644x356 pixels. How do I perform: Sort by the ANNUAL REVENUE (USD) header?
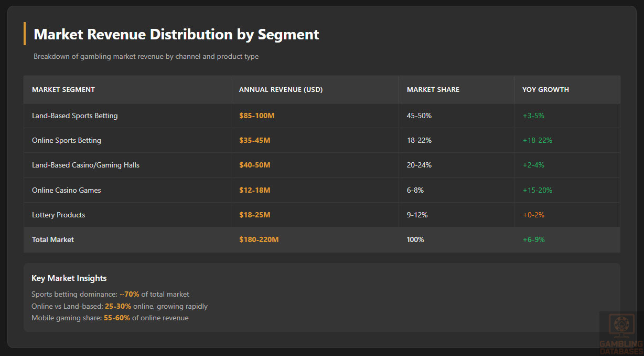[281, 89]
